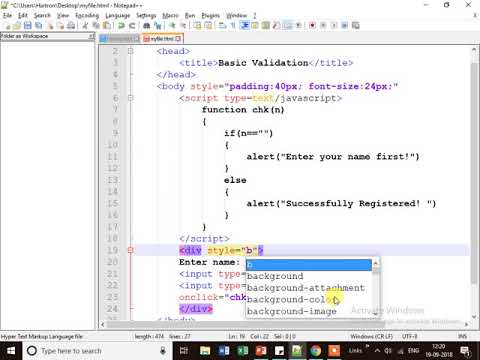Viewport: 480px width, 360px height.
Task: Toggle Folder as Workspace toolbar button
Action: [x=287, y=25]
